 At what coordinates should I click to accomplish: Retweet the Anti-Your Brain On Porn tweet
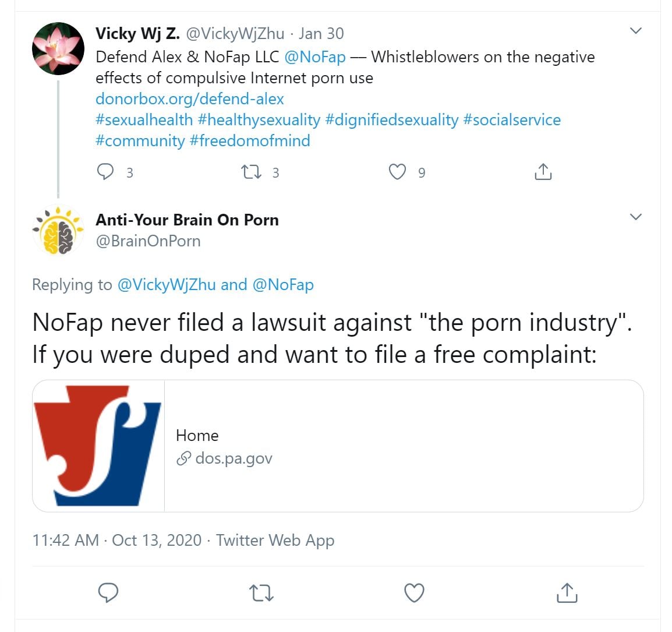click(261, 592)
